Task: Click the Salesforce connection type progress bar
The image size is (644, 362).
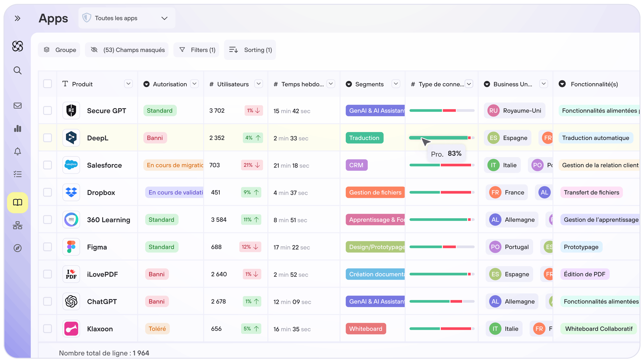Action: [x=441, y=165]
